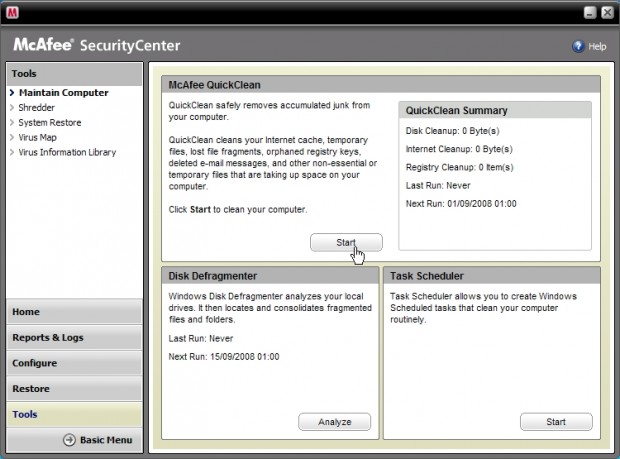Open the Restore section in the sidebar
Viewport: 620px width, 459px height.
coord(76,389)
